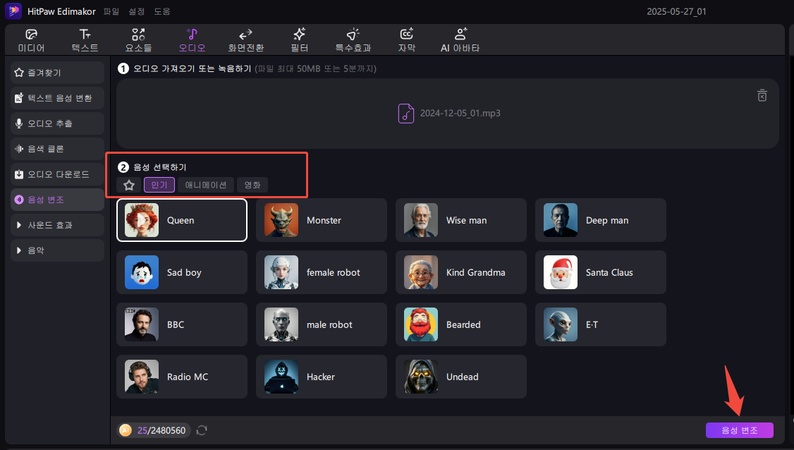Open the 필터 filter tool icon
794x450 pixels.
tap(299, 34)
